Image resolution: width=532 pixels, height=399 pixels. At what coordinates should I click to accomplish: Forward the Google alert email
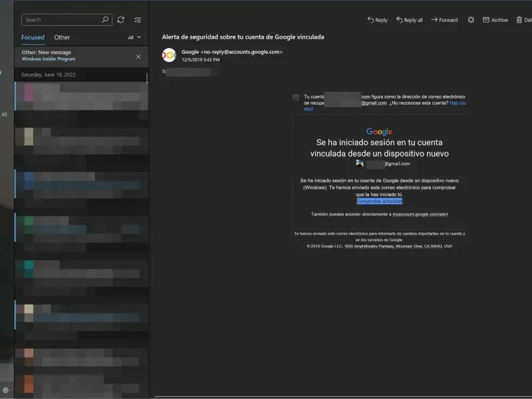[444, 20]
